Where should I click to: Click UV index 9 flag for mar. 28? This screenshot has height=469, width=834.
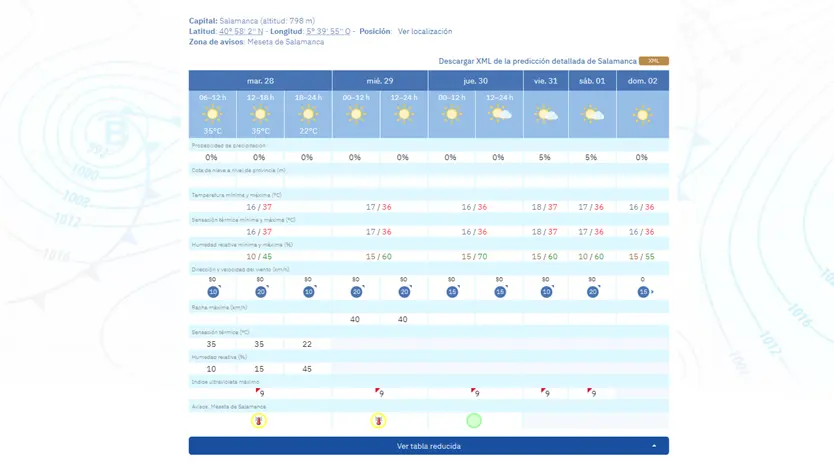(x=260, y=392)
